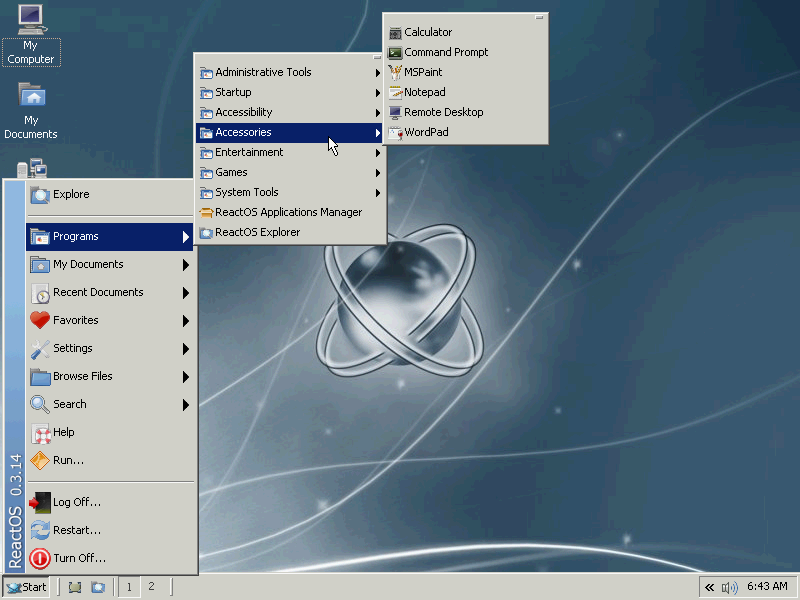
Task: Click the Calculator icon
Action: [x=395, y=33]
